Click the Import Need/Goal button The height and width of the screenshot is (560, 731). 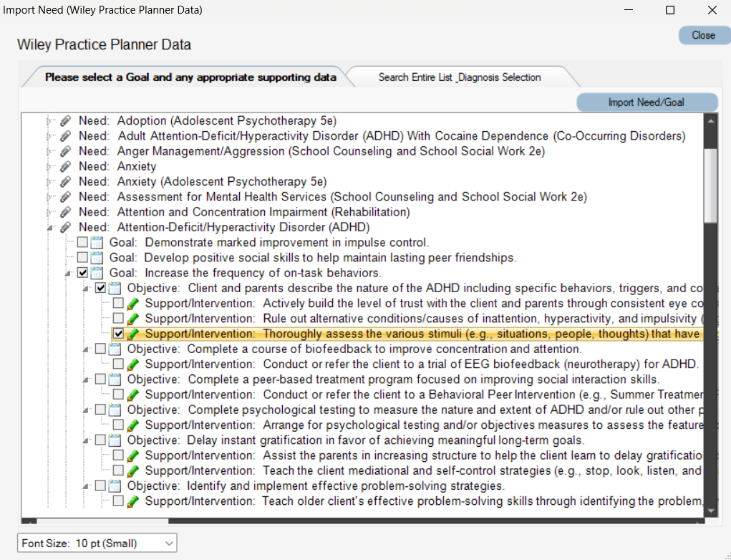[646, 102]
